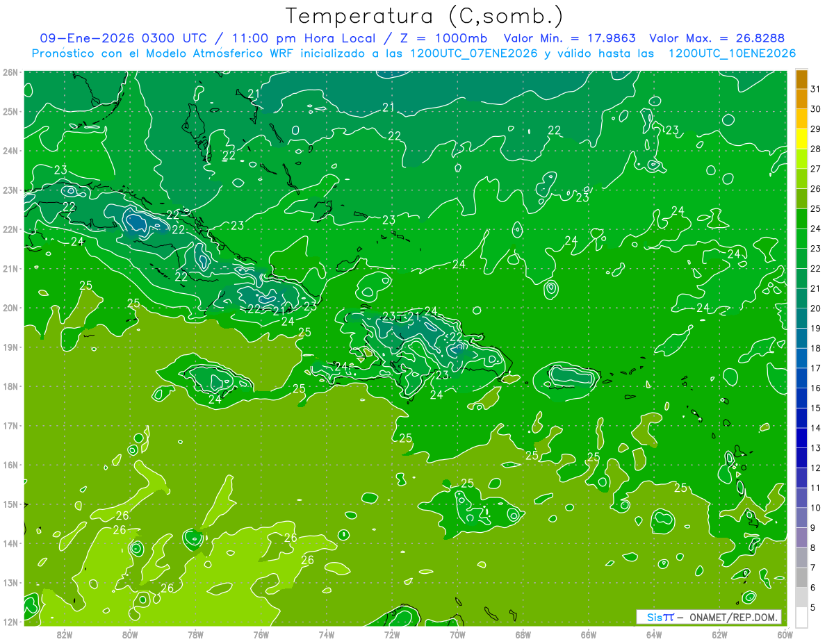The height and width of the screenshot is (644, 834).
Task: Pick the yellow swatch between legend values 28 and 29
Action: 801,138
